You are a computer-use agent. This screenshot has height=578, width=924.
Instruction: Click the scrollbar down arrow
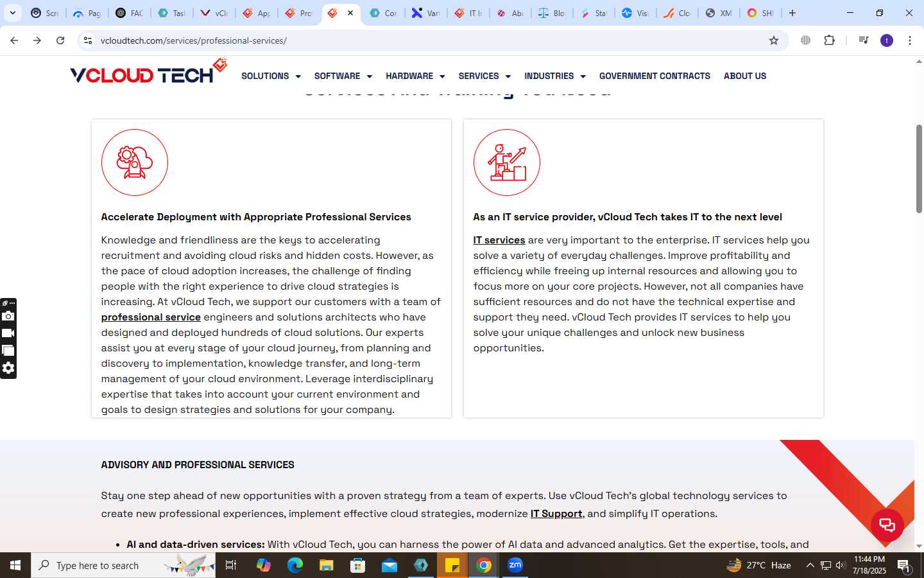tap(919, 546)
